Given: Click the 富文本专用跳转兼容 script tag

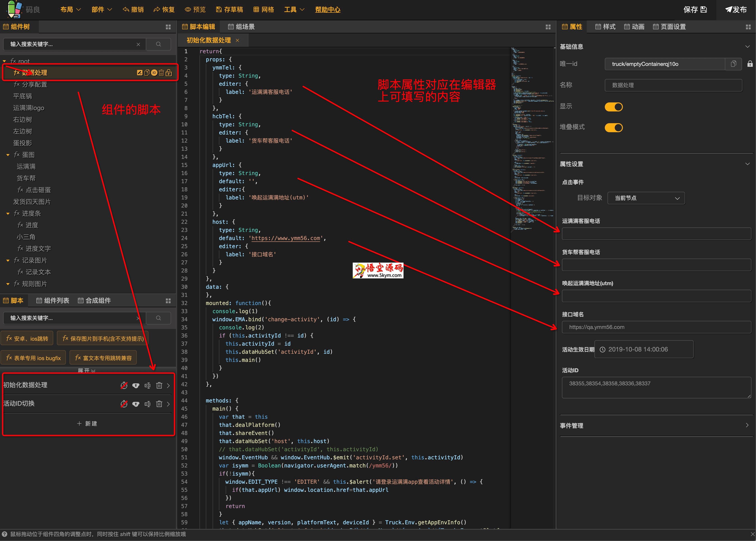Looking at the screenshot, I should pyautogui.click(x=103, y=358).
